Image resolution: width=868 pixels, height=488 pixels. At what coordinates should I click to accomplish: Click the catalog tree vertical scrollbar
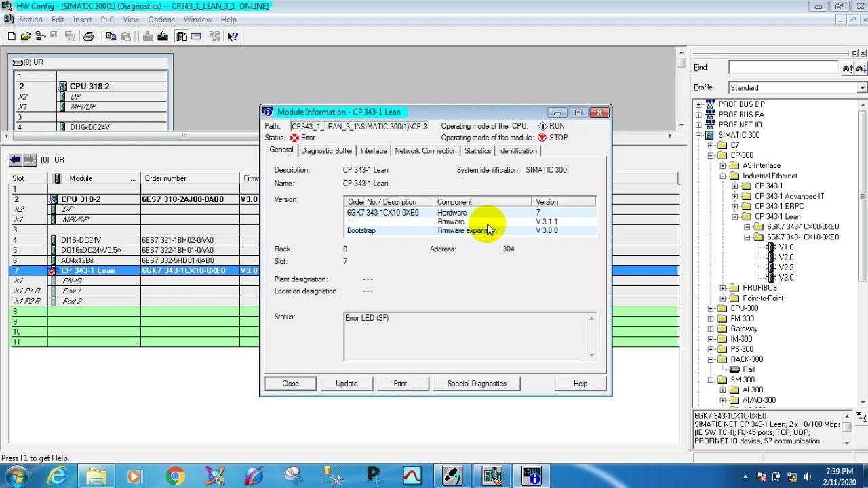(863, 254)
